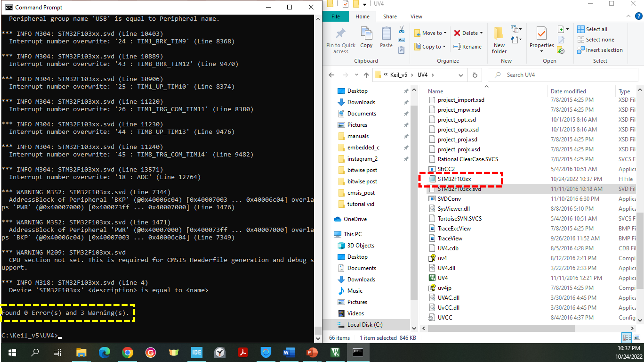Click Keil_v5 in address breadcrumb
Screen dimensions: 644x362
point(398,75)
